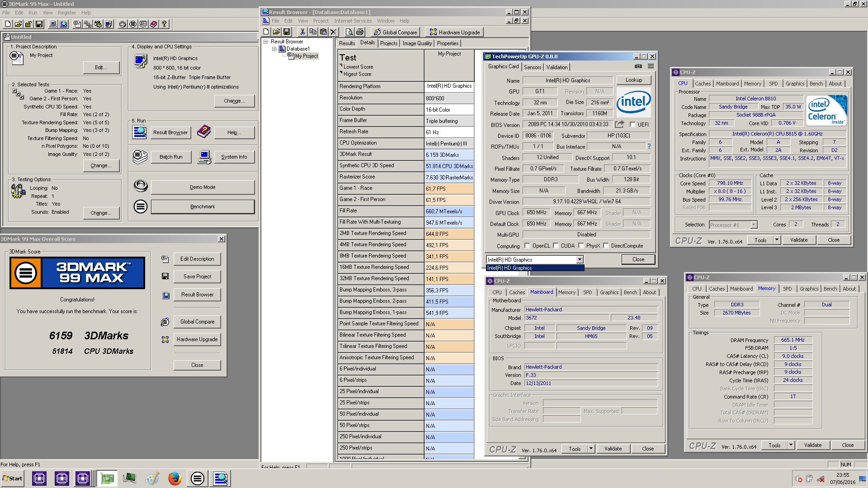Click GPU-Z screenshot camera icon
The image size is (868, 488).
[x=638, y=66]
